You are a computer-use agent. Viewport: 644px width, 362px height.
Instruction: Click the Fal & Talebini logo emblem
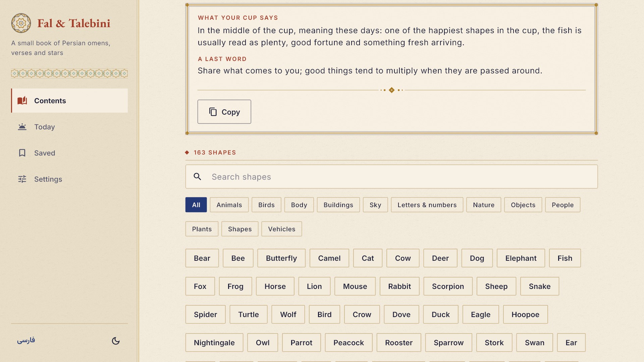21,23
